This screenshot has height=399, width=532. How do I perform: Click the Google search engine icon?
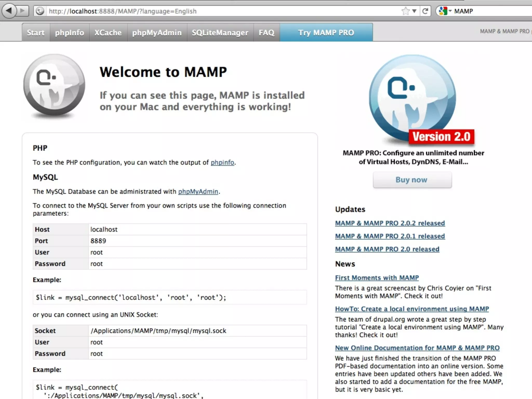coord(442,11)
